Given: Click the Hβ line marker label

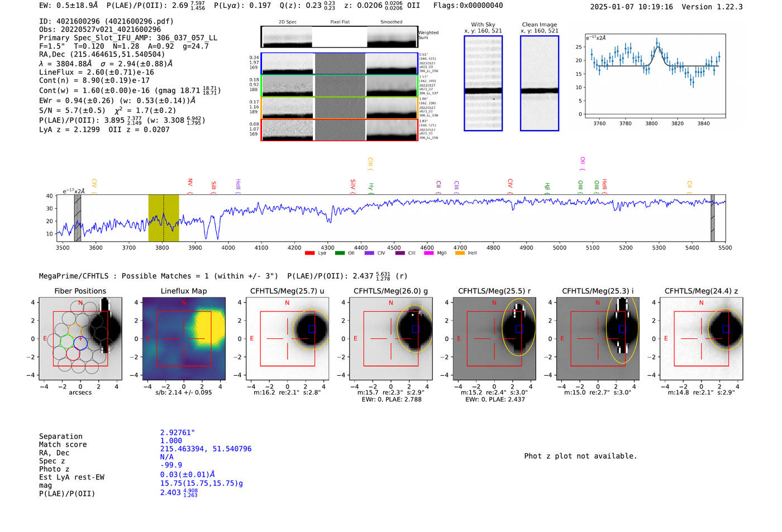Looking at the screenshot, I should tap(547, 186).
